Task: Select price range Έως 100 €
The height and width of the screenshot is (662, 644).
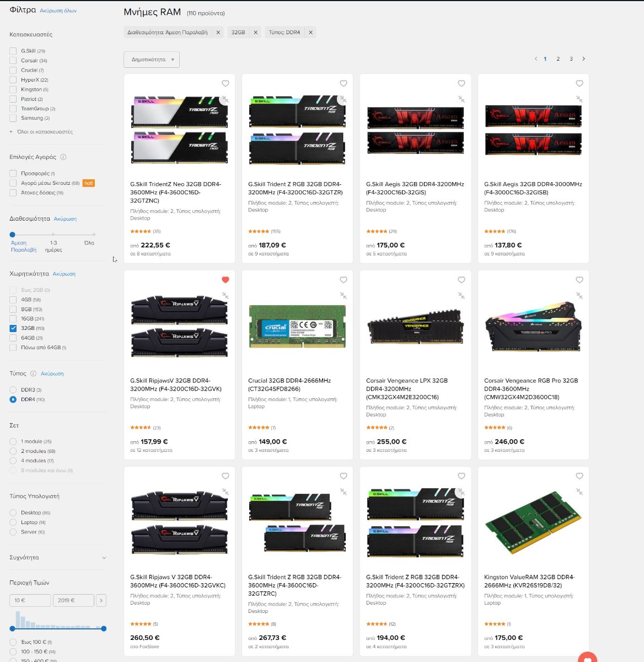Action: (x=13, y=642)
